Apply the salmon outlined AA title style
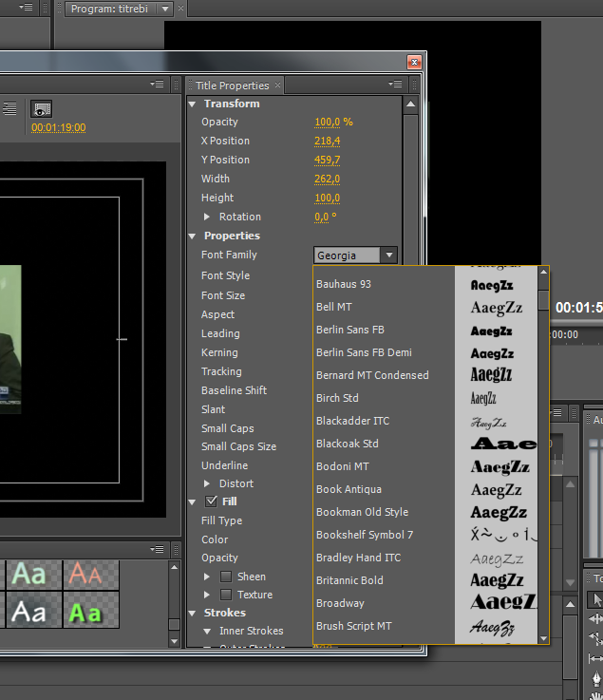603x700 pixels. click(91, 574)
